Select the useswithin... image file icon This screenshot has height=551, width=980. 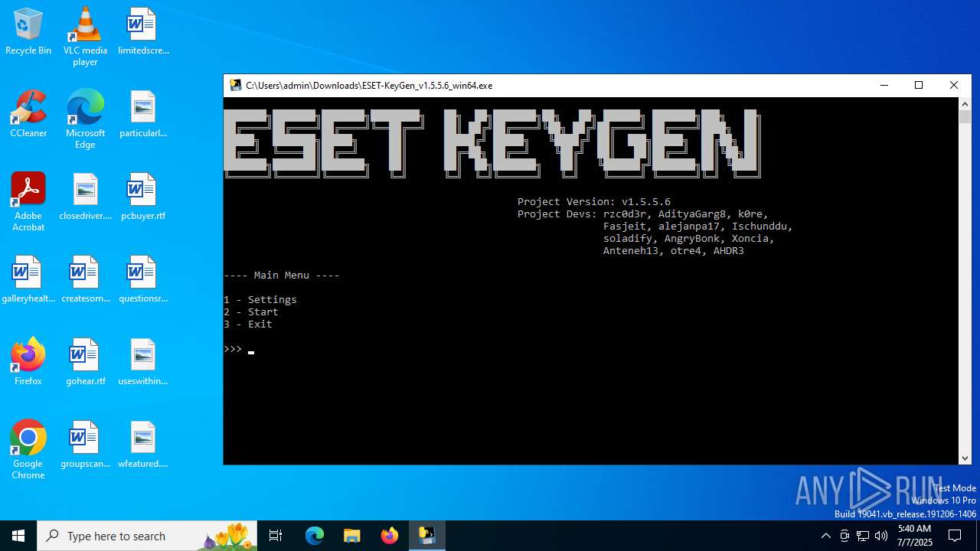pyautogui.click(x=143, y=362)
